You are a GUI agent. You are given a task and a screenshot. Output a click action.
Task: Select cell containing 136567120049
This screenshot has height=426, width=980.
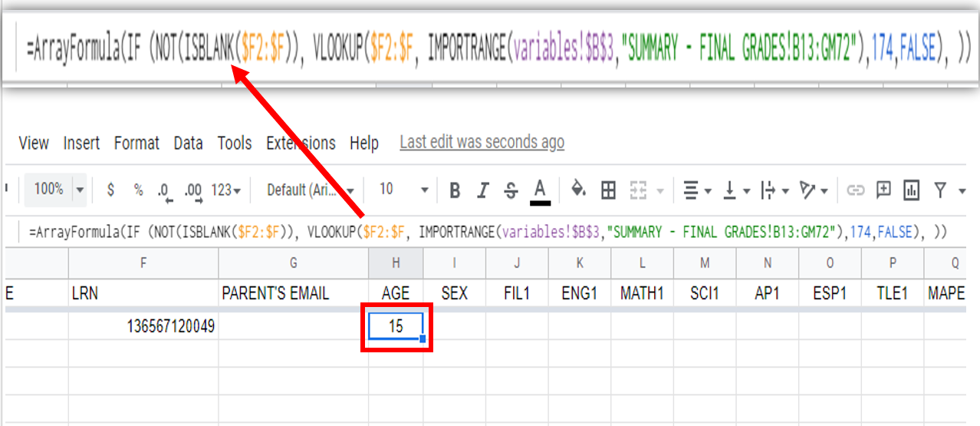(143, 326)
